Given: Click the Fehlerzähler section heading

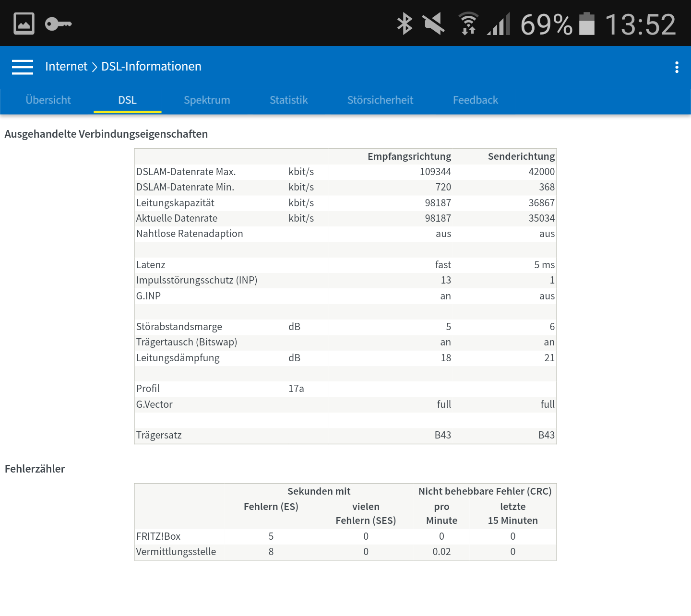Looking at the screenshot, I should pos(35,469).
